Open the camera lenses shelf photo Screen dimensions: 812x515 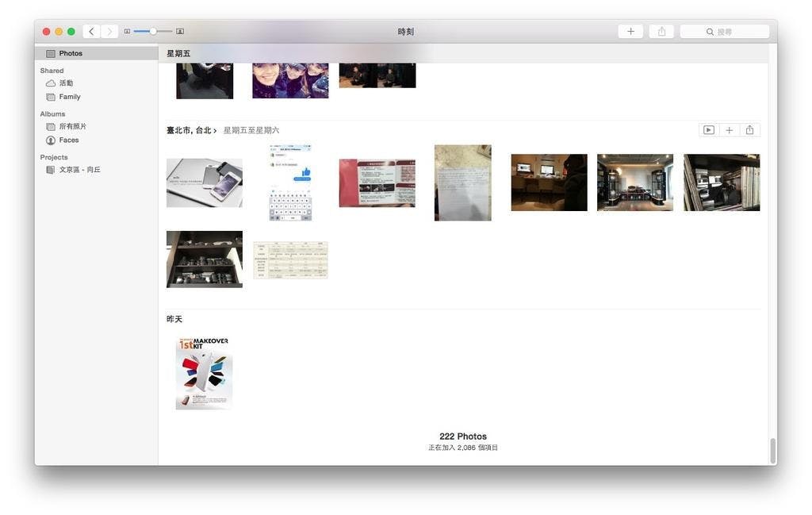coord(205,259)
